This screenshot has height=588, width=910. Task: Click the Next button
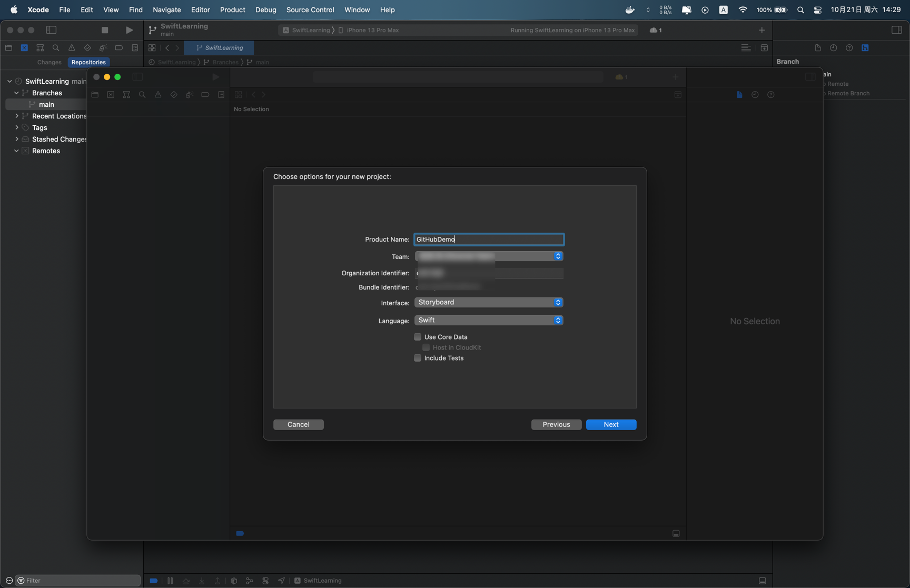pos(611,424)
